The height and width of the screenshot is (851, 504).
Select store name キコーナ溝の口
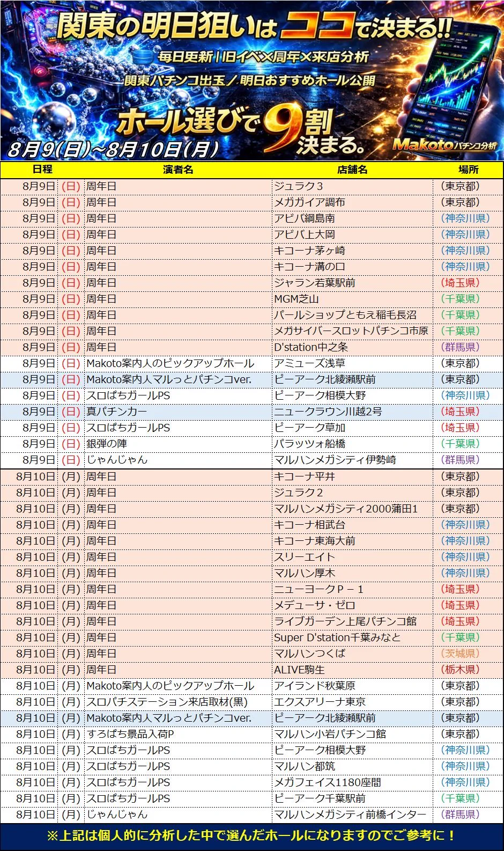coord(309,267)
